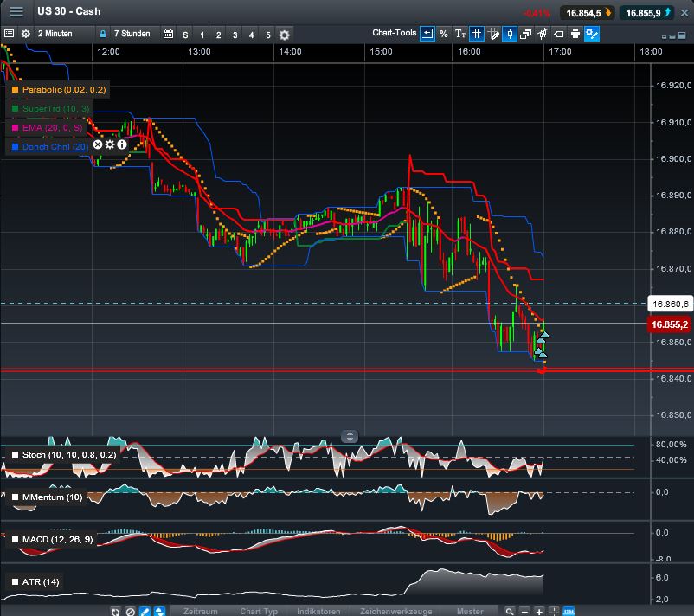Select the Parabolic (0,02, 0,2) indicator
Image resolution: width=694 pixels, height=616 pixels.
click(64, 89)
